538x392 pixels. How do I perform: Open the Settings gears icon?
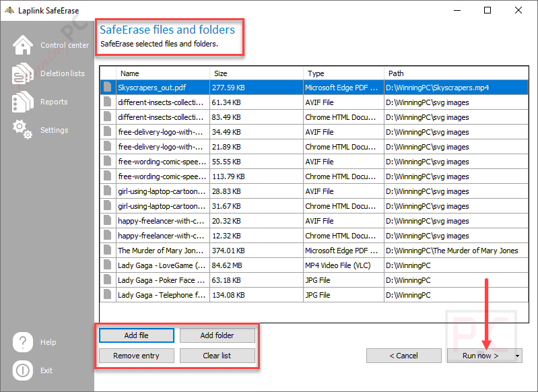pyautogui.click(x=23, y=130)
